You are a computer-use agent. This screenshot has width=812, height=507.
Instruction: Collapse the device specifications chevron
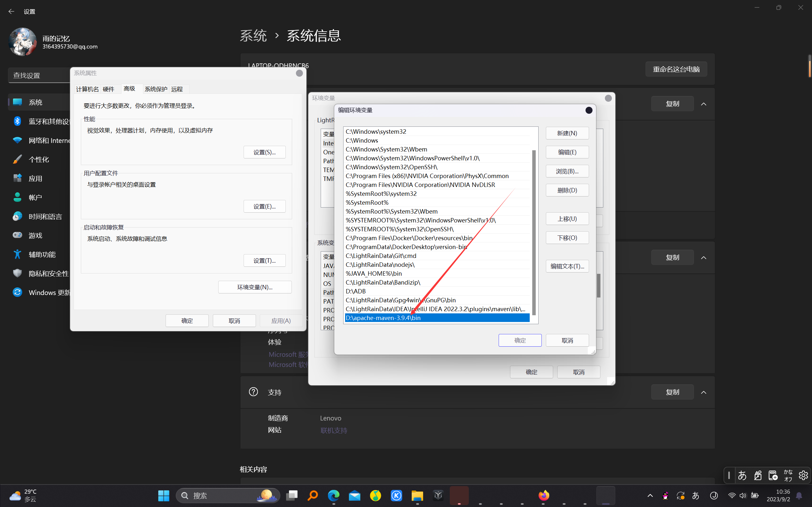pos(704,104)
